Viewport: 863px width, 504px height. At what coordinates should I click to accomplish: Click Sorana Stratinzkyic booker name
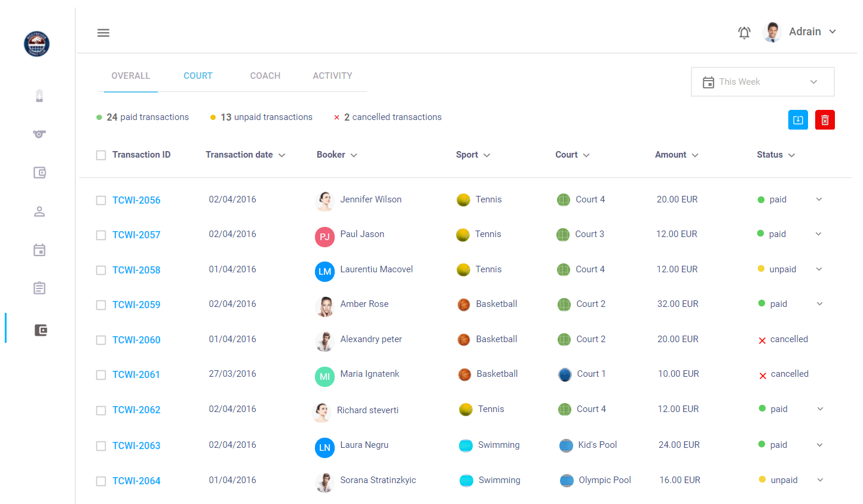[x=378, y=480]
